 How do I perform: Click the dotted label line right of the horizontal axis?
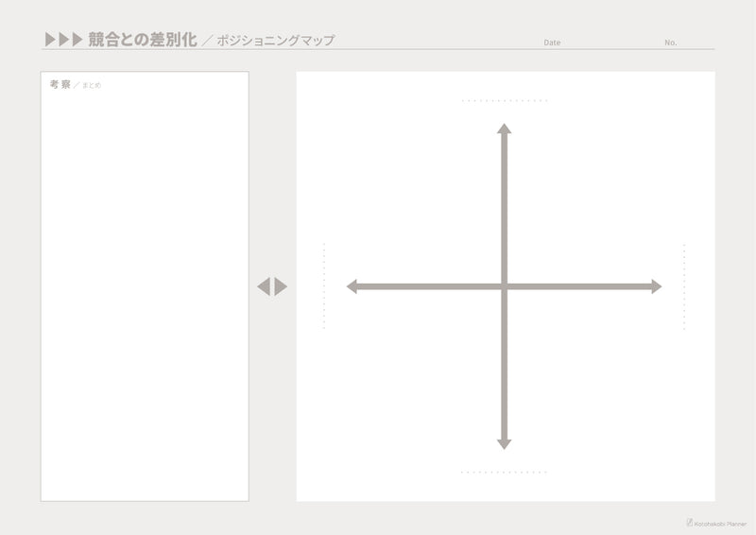tap(683, 287)
